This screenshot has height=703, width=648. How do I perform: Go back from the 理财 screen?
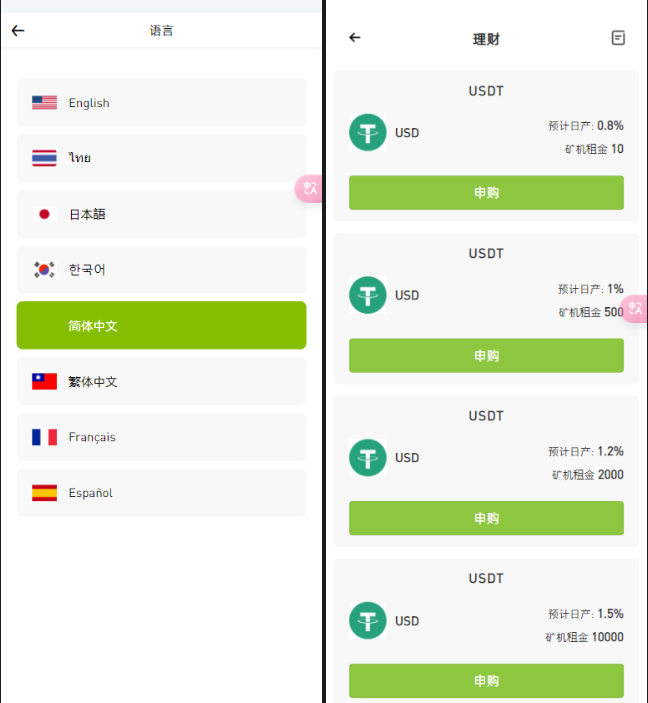[x=355, y=38]
